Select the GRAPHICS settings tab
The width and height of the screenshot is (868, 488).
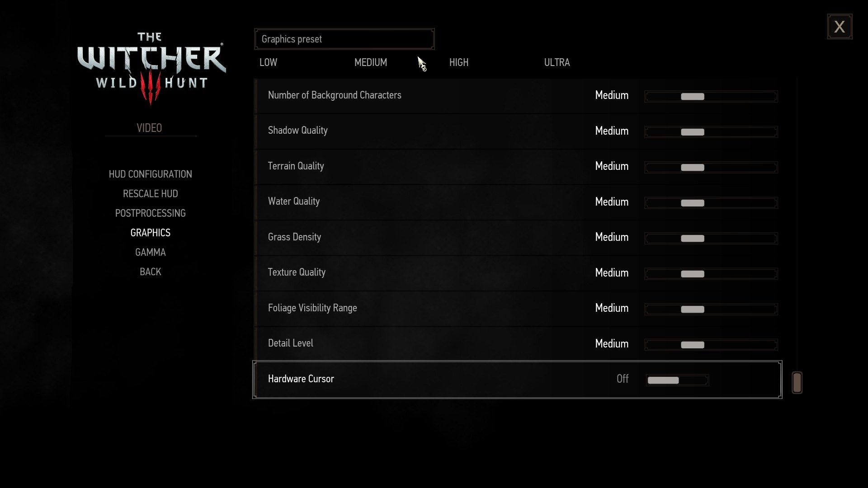150,232
